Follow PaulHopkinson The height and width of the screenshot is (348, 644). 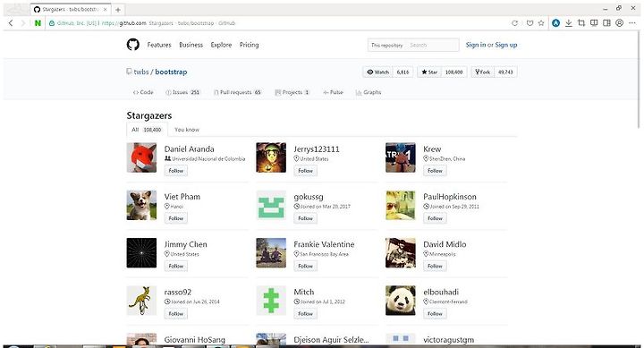(435, 218)
